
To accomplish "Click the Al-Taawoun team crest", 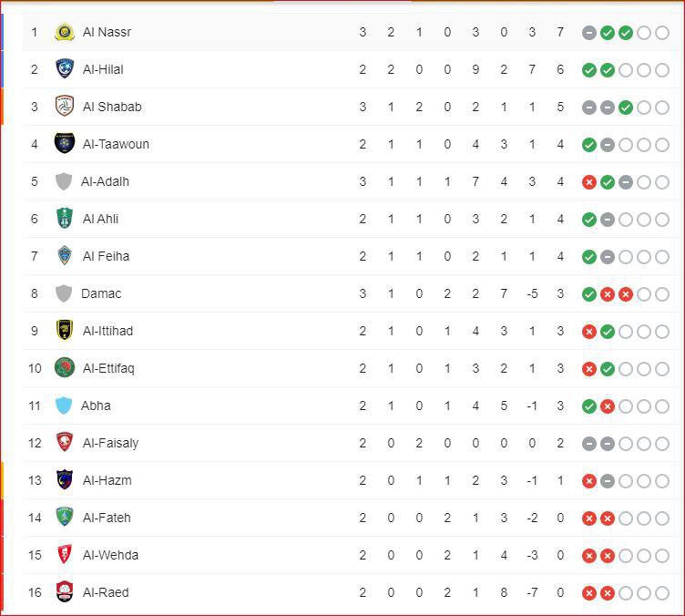I will (64, 144).
